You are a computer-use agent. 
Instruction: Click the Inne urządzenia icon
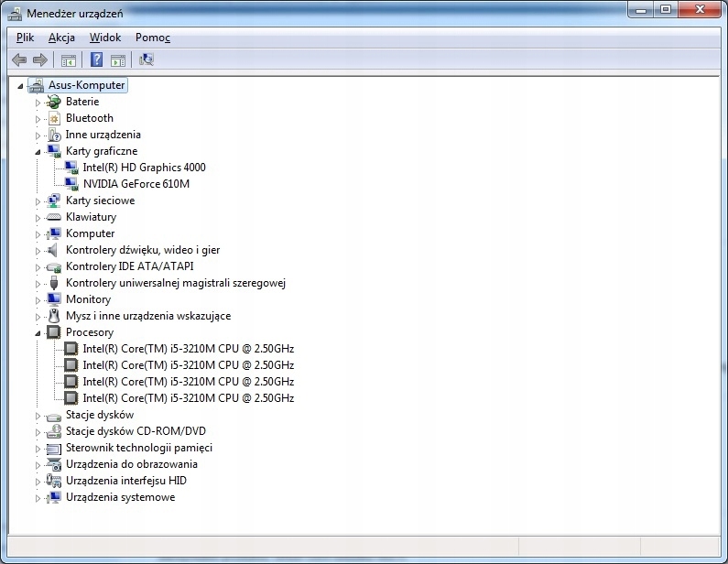coord(54,136)
